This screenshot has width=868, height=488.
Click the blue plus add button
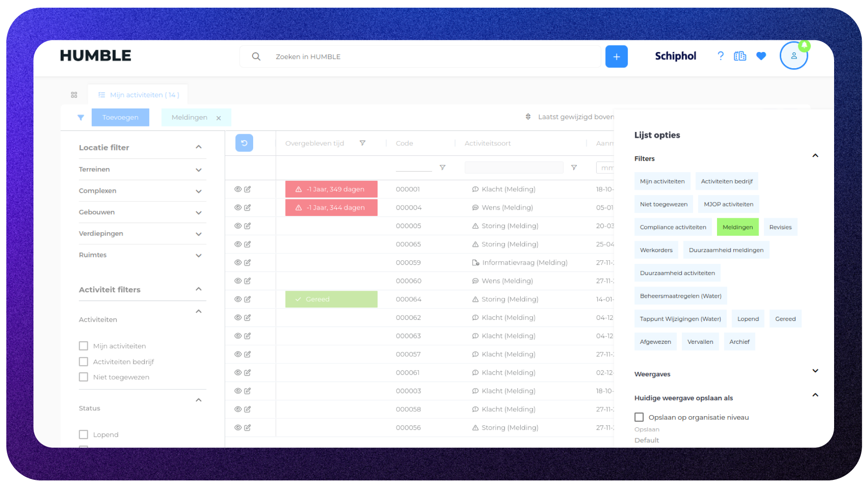point(616,56)
